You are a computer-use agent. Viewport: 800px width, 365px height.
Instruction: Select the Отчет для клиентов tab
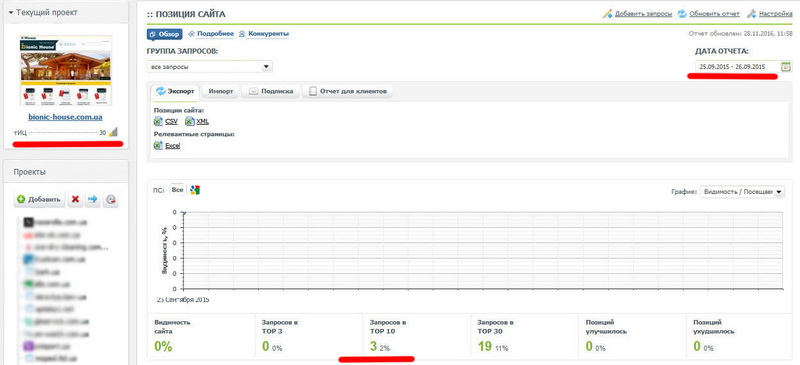(x=347, y=91)
